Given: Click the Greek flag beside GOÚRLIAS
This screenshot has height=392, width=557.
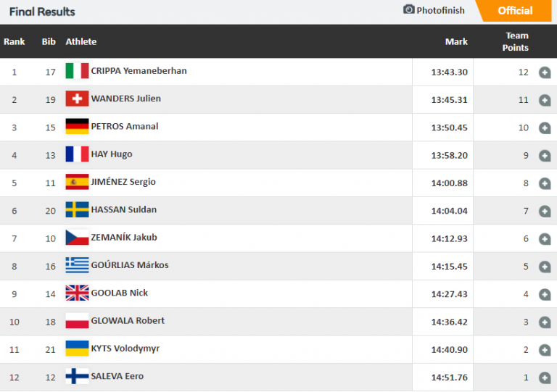Looking at the screenshot, I should [x=77, y=265].
